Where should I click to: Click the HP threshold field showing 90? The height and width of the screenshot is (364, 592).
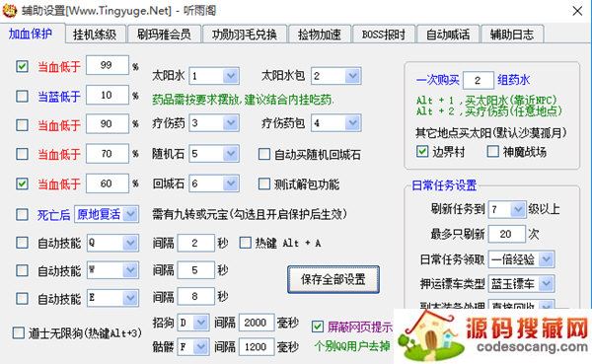[108, 124]
